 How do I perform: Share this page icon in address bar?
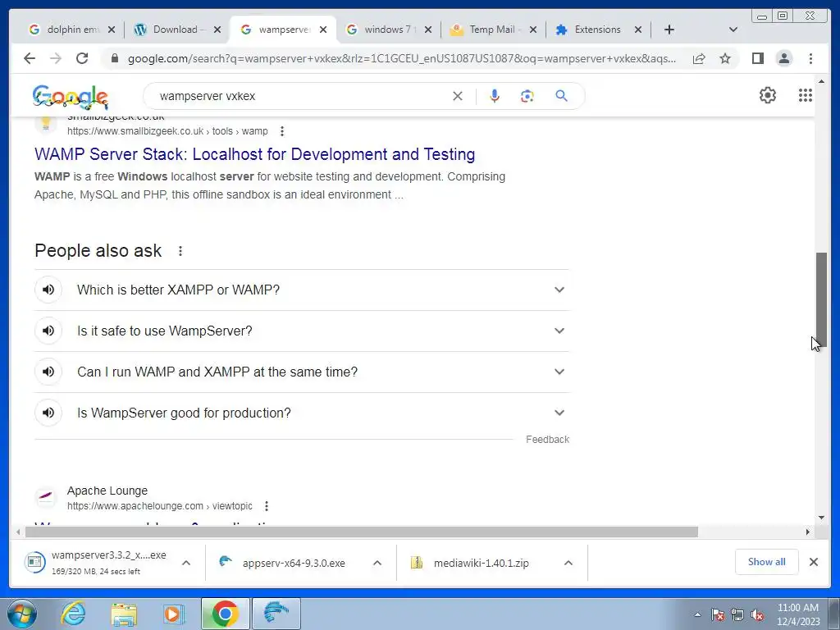(699, 58)
